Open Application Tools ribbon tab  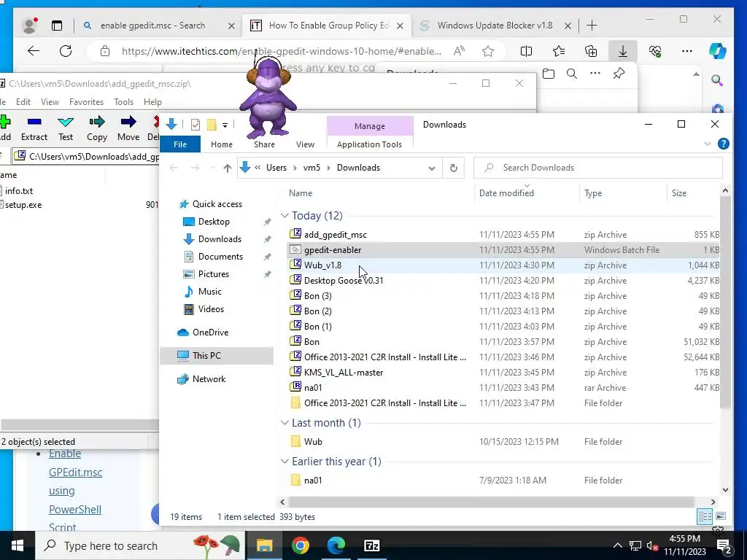369,144
